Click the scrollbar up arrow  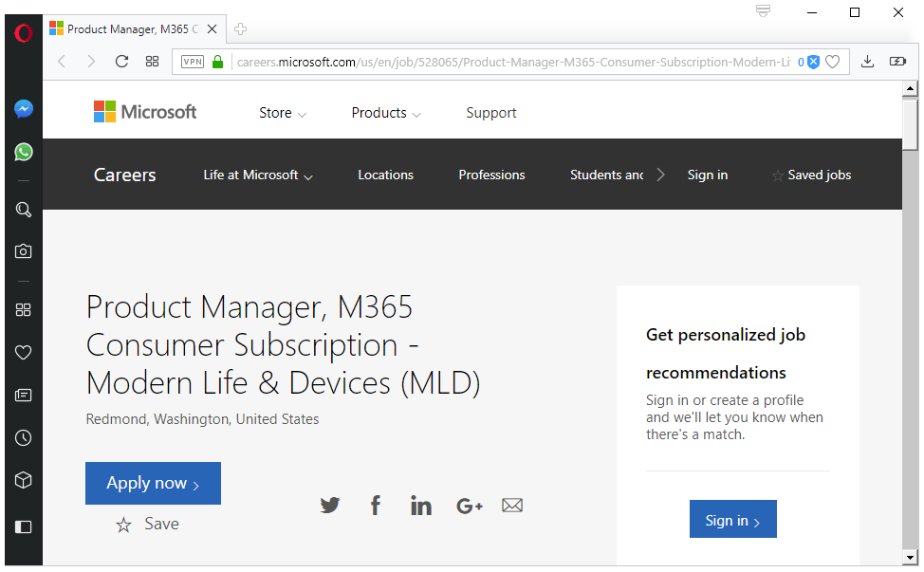point(911,88)
